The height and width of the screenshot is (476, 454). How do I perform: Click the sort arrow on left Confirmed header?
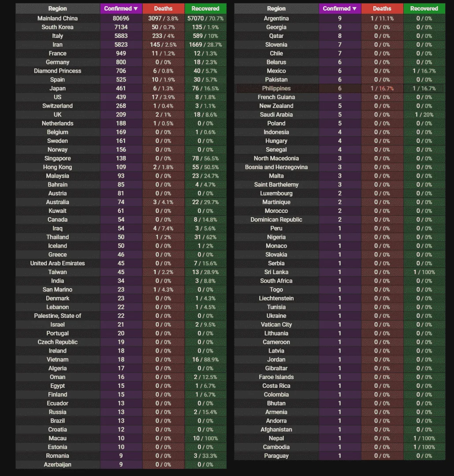point(136,9)
